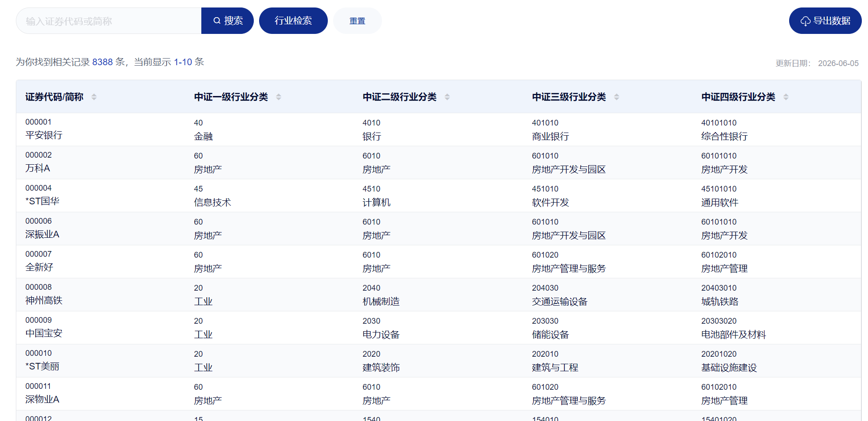Click 电池部件及材料 fourth-level industry cell
The height and width of the screenshot is (421, 868).
coord(734,335)
